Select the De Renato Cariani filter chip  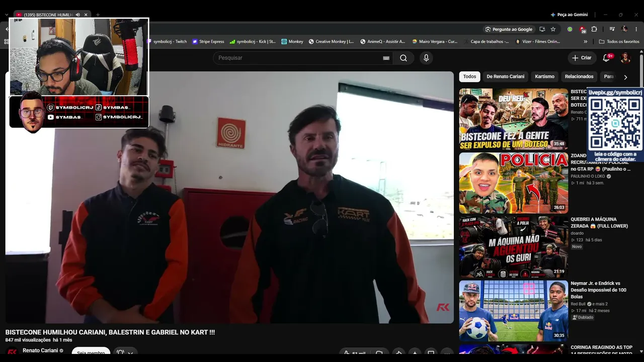coord(505,76)
